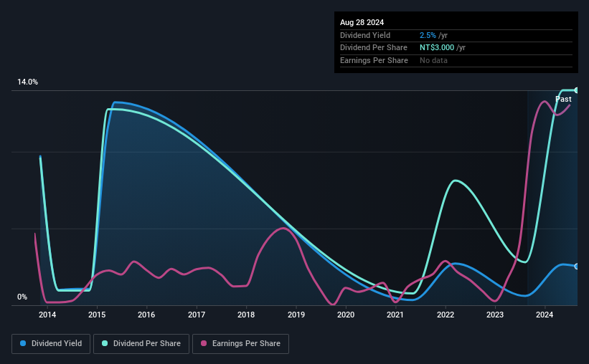Toggle the Dividend Yield legend button
Screen dimensions: 589x364
coord(51,344)
